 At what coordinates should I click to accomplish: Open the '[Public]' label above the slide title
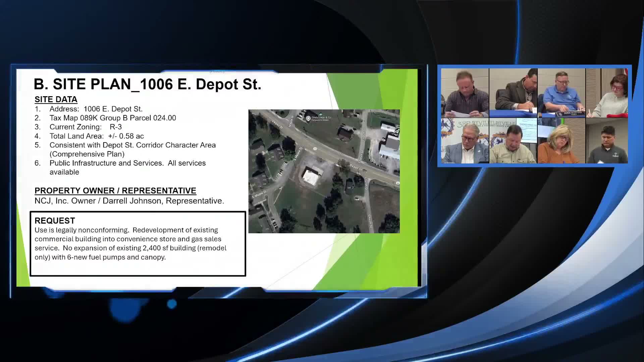217,71
